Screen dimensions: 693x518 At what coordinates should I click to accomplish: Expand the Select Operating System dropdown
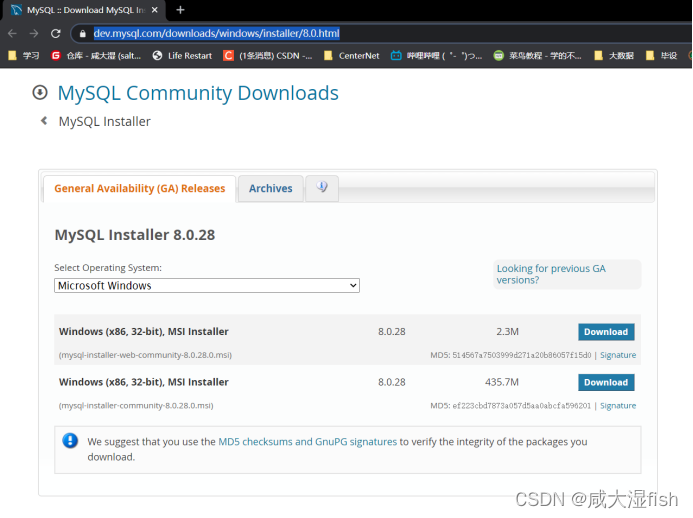coord(207,286)
